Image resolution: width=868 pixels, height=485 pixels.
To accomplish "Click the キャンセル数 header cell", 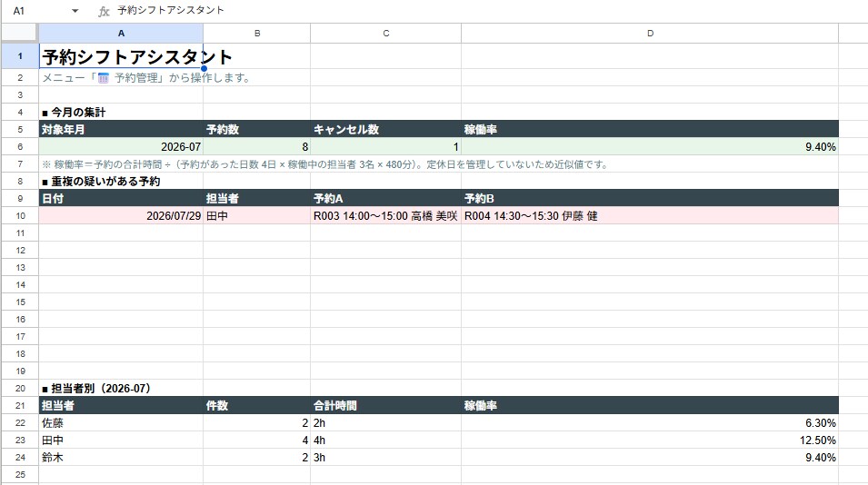I will click(x=386, y=129).
